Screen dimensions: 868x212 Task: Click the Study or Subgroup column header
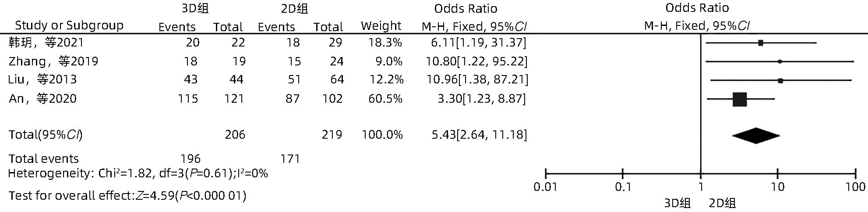point(69,25)
